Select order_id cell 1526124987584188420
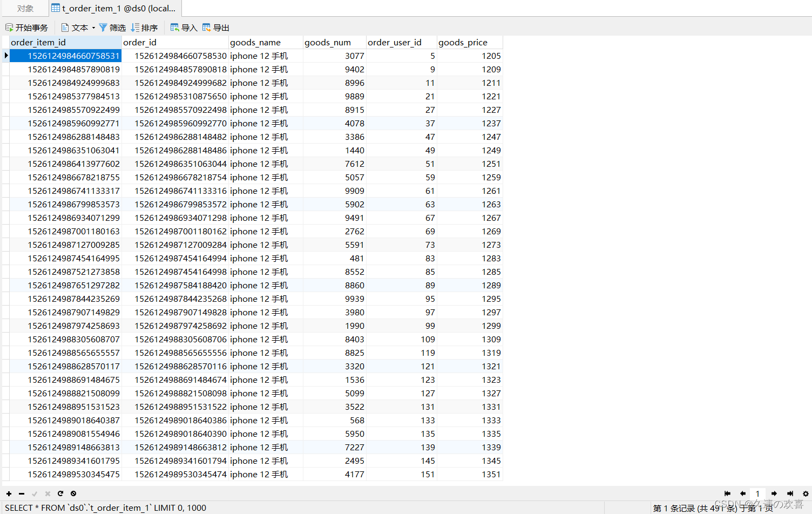 coord(175,285)
